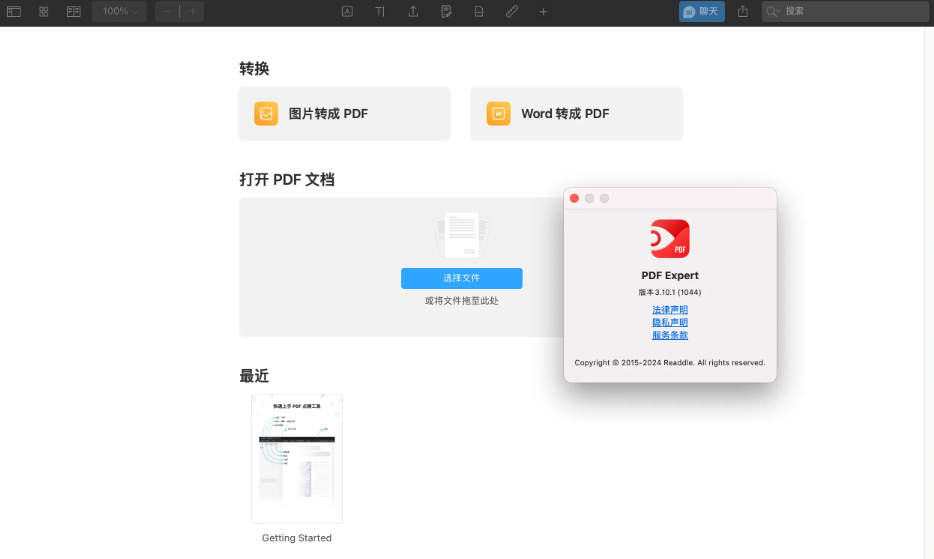The height and width of the screenshot is (559, 934).
Task: Toggle the sidebar panel icon
Action: click(14, 11)
